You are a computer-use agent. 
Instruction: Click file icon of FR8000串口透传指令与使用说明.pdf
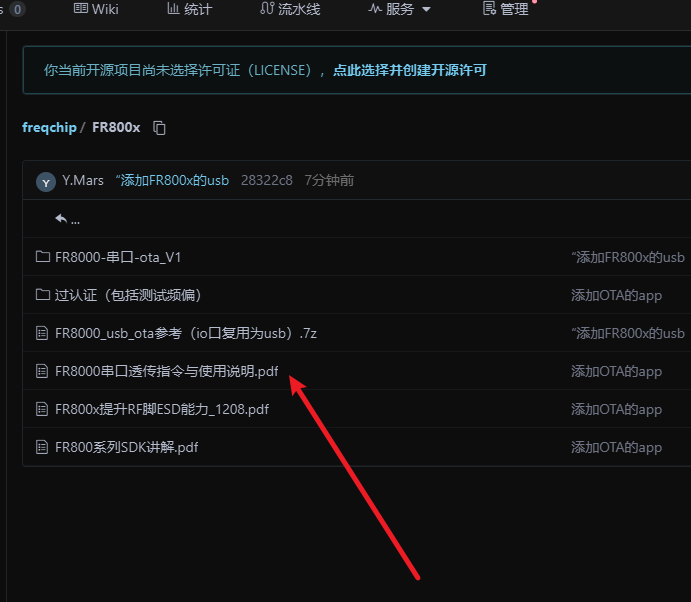pyautogui.click(x=42, y=371)
